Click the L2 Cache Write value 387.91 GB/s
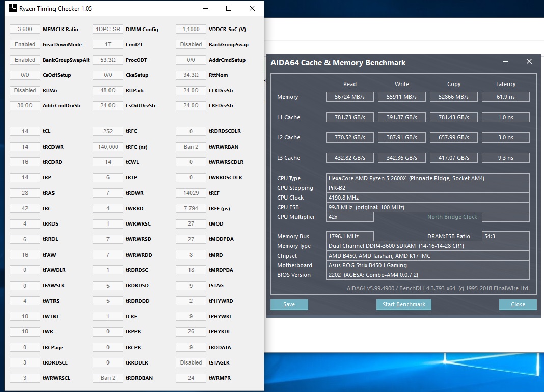Viewport: 544px width, 392px height. pyautogui.click(x=402, y=137)
